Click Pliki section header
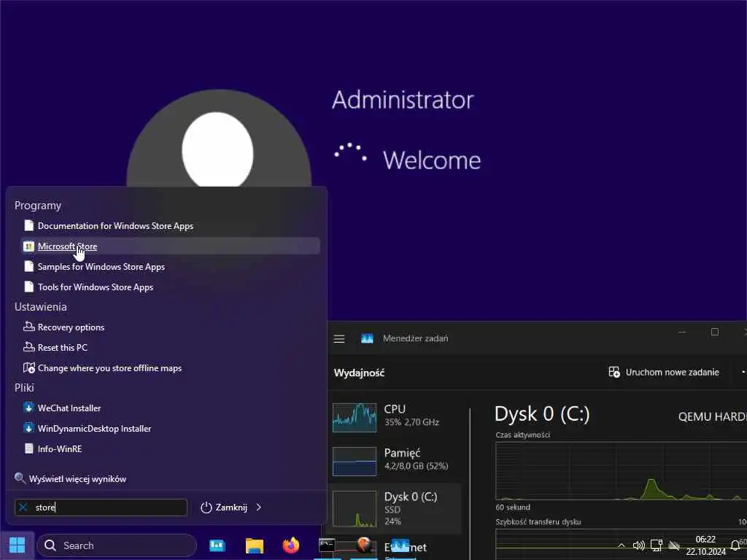 [24, 388]
